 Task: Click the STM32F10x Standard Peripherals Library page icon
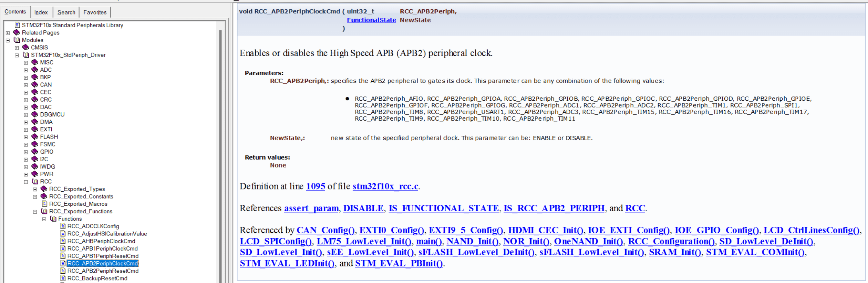point(17,25)
